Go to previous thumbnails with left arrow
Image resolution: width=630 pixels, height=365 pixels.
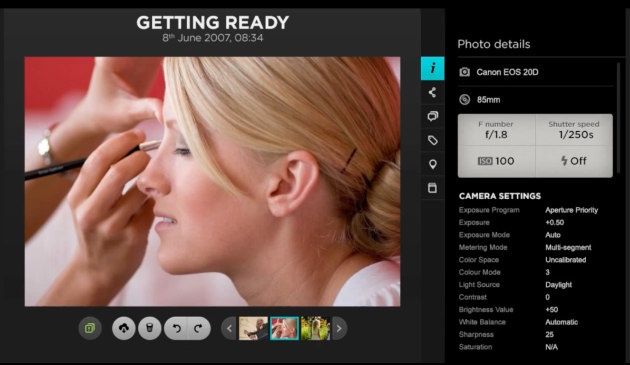pos(229,328)
